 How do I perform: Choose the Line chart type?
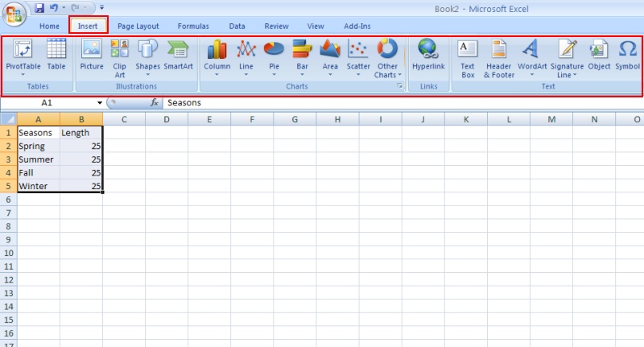246,58
